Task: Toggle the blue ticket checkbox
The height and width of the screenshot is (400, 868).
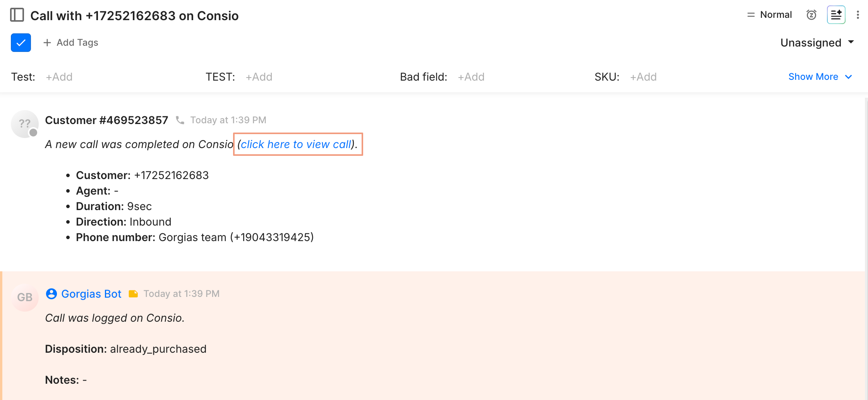Action: coord(21,43)
